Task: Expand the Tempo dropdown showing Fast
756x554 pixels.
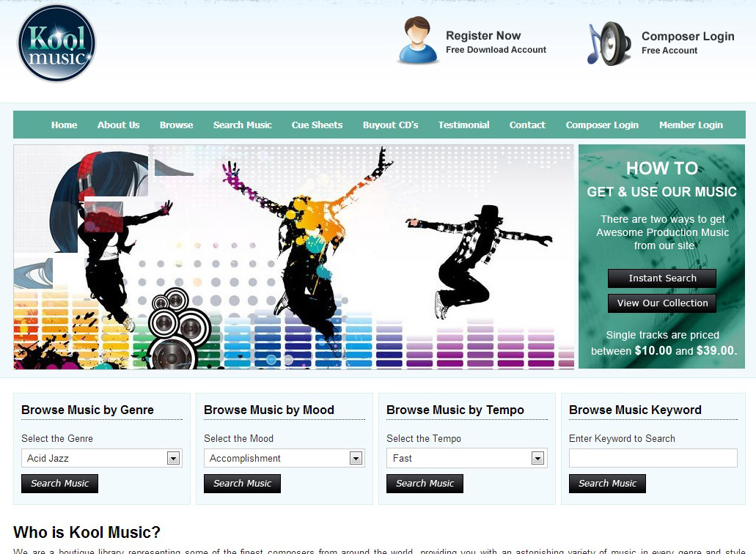Action: coord(466,458)
